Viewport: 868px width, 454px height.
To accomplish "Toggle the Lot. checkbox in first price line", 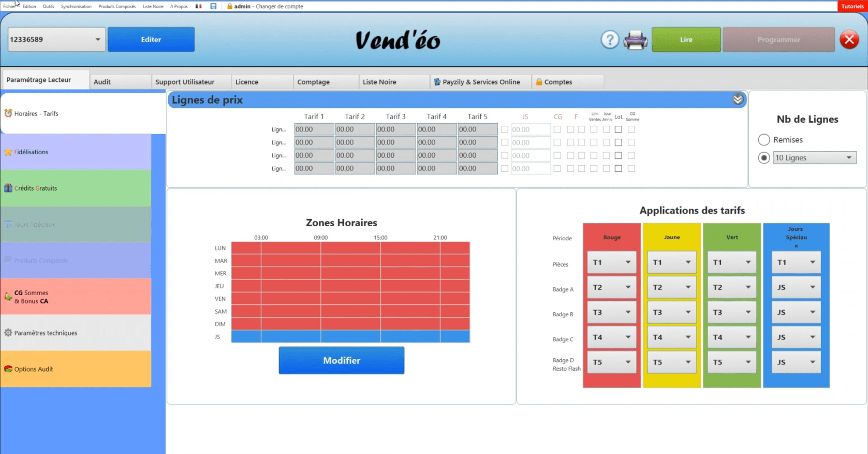I will point(619,129).
